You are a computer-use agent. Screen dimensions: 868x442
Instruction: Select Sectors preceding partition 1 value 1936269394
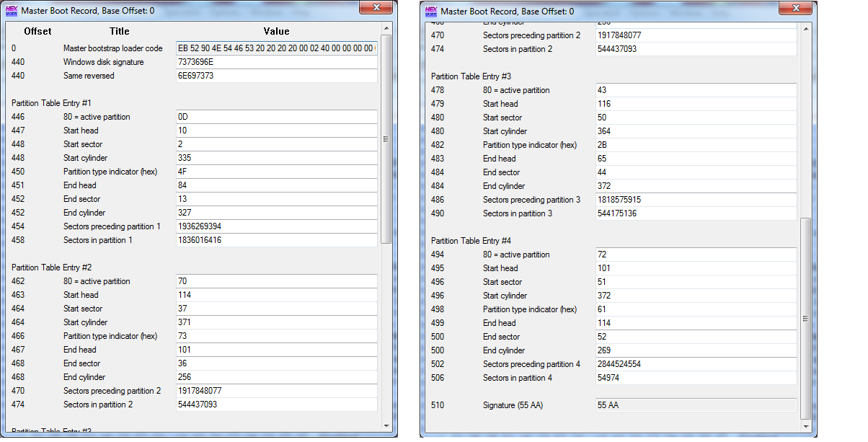276,226
